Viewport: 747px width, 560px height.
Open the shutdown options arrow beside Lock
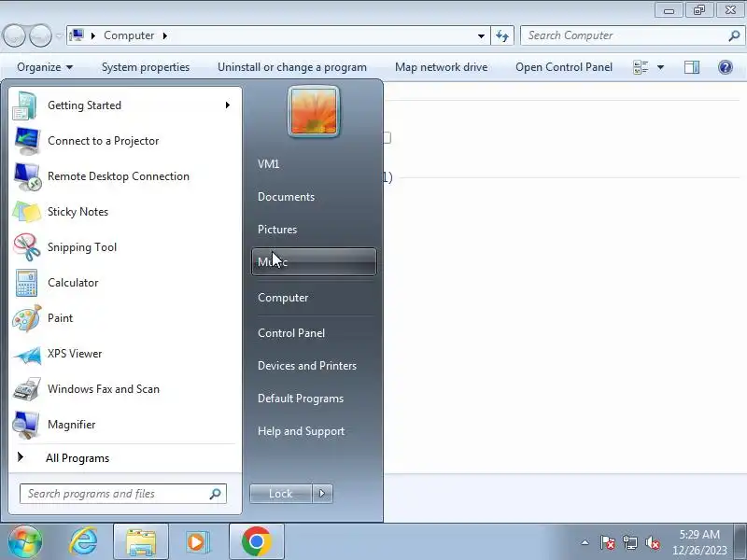(x=322, y=494)
